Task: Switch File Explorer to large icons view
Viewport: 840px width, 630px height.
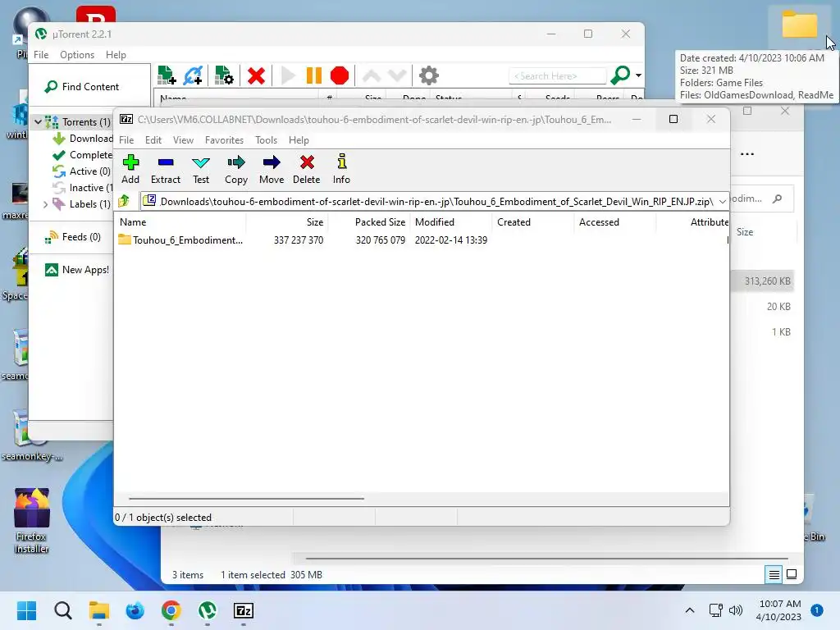Action: (792, 575)
